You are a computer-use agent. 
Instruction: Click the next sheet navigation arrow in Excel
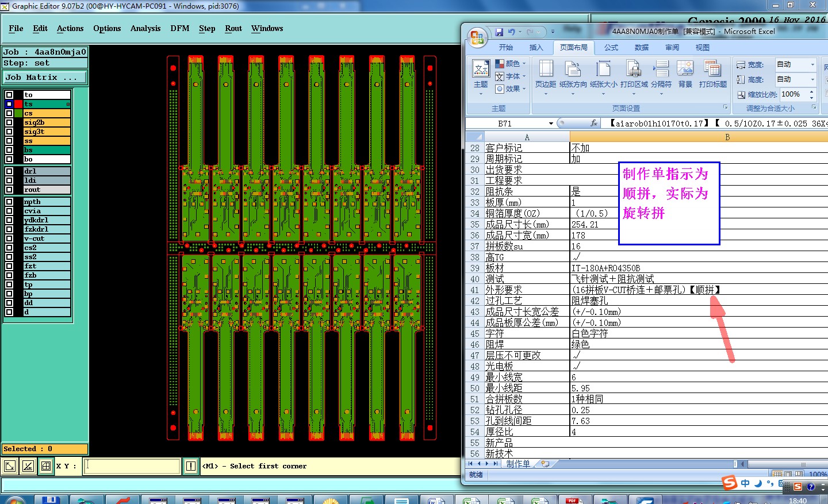tap(487, 464)
